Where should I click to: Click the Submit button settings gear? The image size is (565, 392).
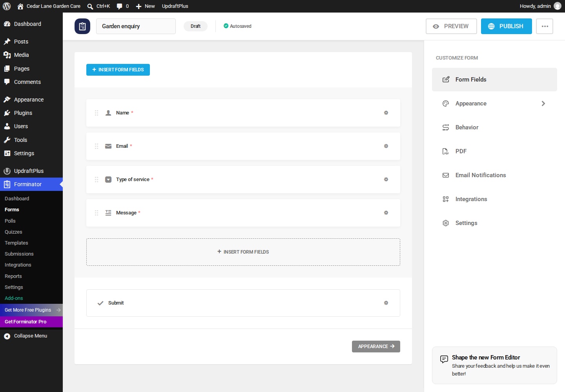pos(386,303)
